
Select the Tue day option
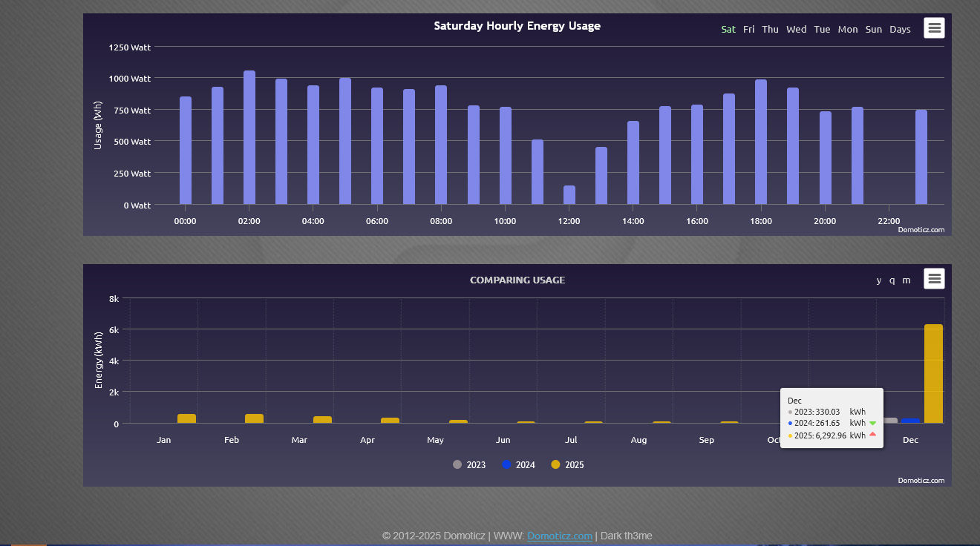(822, 30)
